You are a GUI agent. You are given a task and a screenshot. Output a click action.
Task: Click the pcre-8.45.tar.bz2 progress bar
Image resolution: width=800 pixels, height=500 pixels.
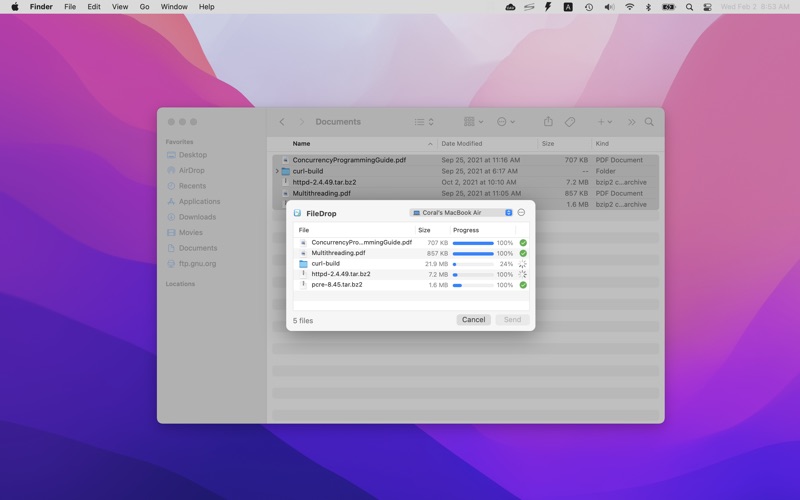473,285
